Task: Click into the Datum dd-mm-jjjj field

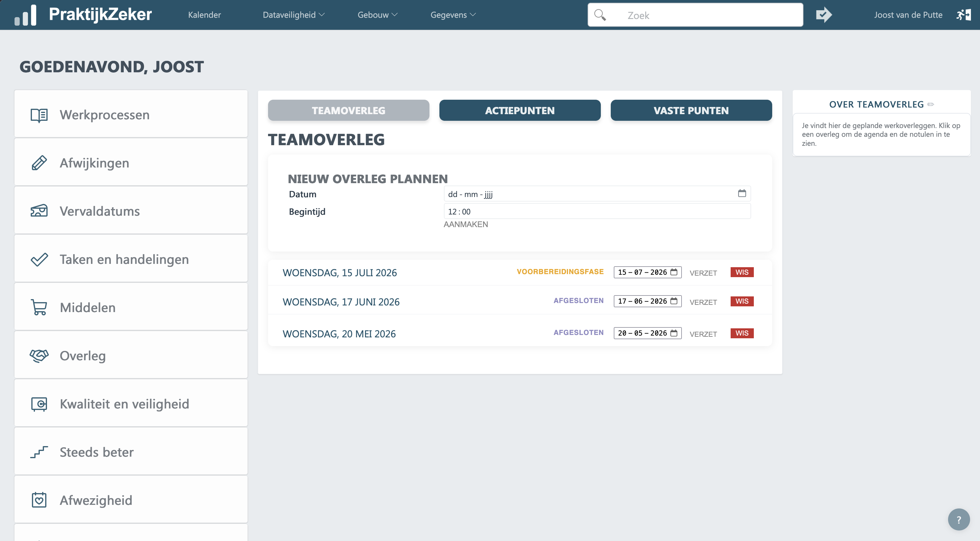Action: click(597, 194)
